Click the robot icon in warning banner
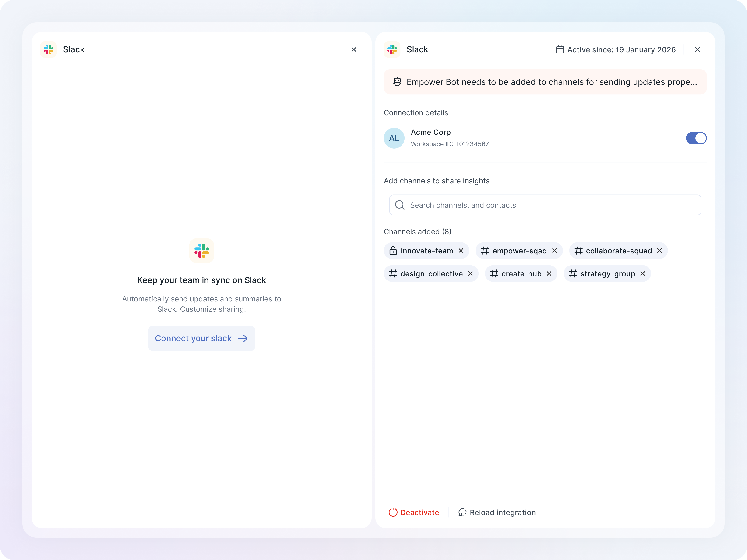The image size is (747, 560). pyautogui.click(x=397, y=82)
